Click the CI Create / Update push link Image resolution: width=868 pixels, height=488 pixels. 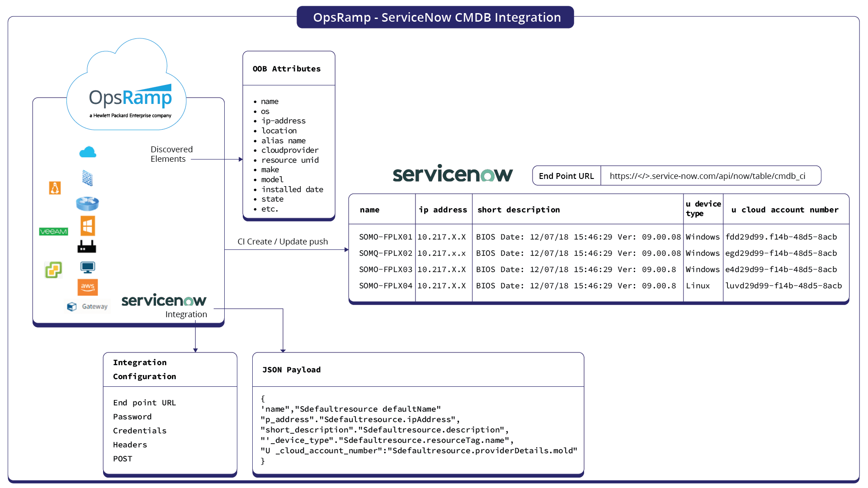(x=283, y=241)
